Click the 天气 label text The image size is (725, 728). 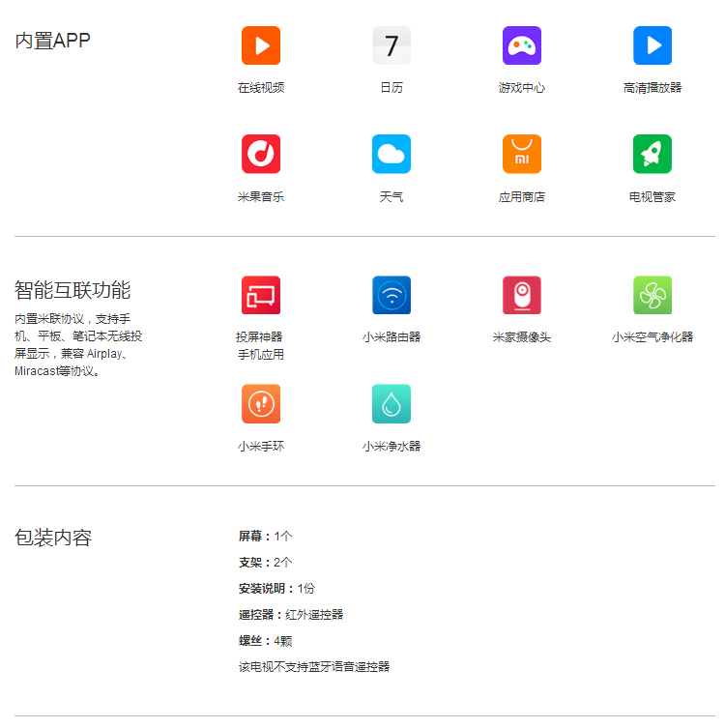[x=391, y=197]
